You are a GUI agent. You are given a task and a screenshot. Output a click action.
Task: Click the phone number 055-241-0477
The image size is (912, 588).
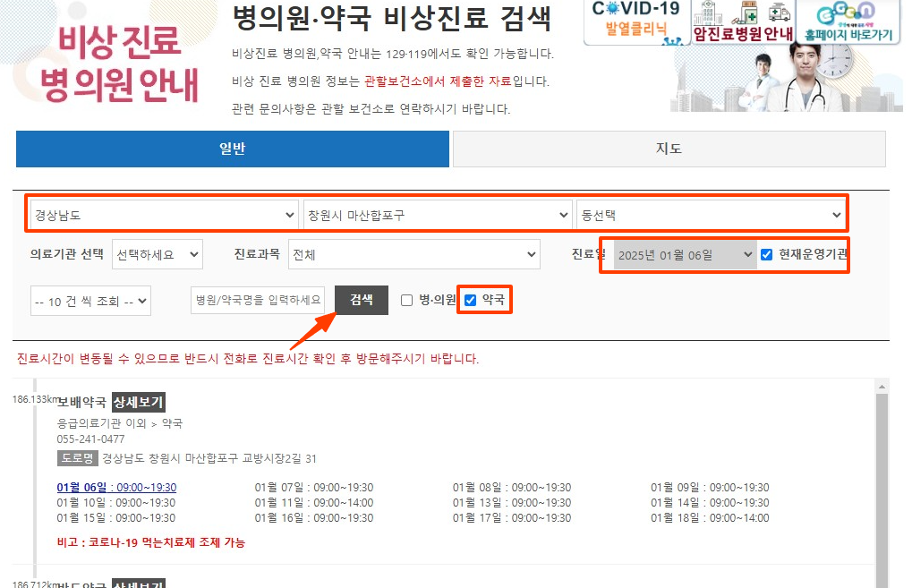point(90,439)
